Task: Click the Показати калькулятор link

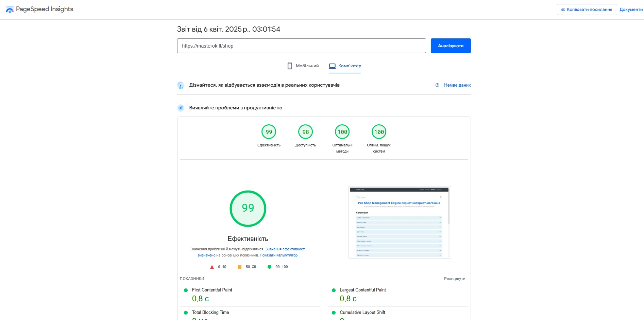Action: (279, 255)
